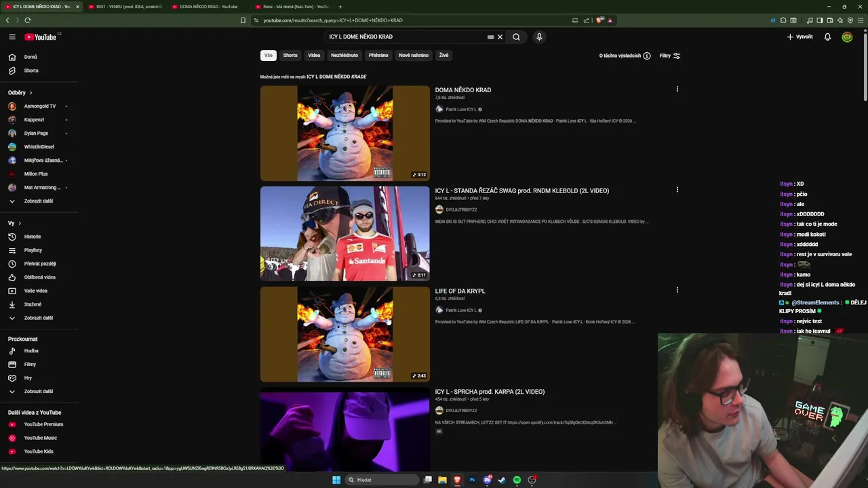This screenshot has height=488, width=868.
Task: Select the Shorts filter chip
Action: (x=290, y=56)
